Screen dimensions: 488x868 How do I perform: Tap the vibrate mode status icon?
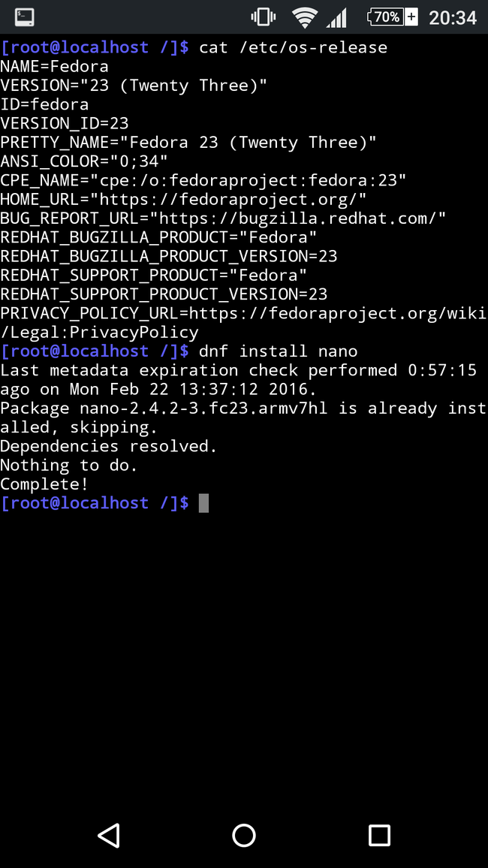tap(264, 17)
